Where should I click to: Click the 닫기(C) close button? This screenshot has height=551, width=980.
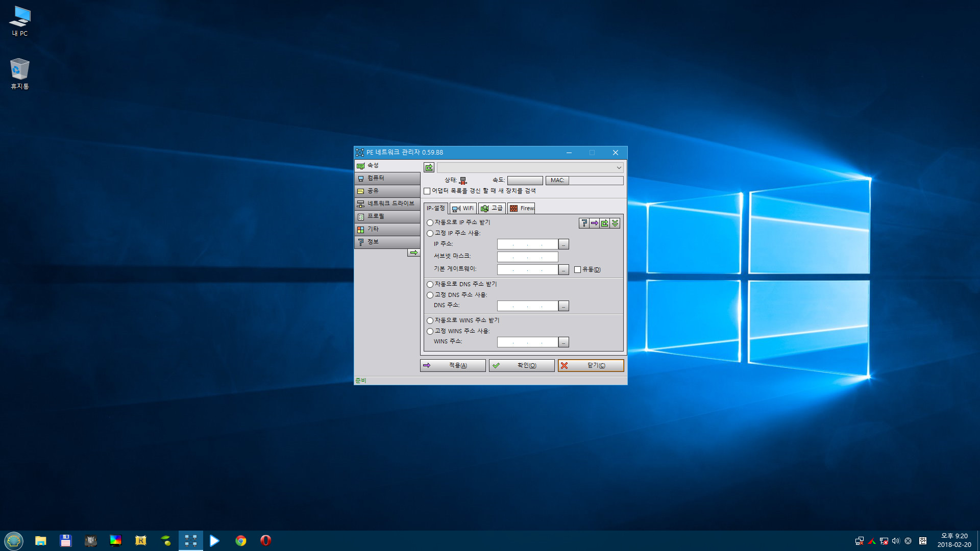(x=591, y=366)
